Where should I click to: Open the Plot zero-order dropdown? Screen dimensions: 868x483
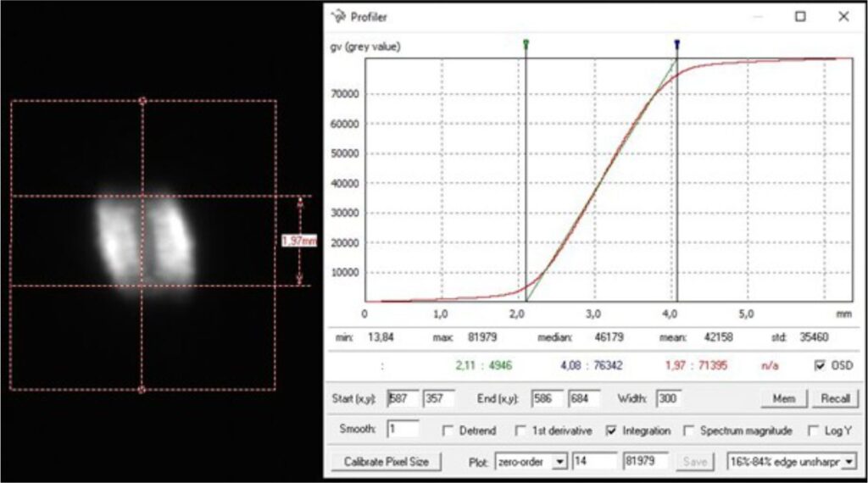click(x=558, y=462)
